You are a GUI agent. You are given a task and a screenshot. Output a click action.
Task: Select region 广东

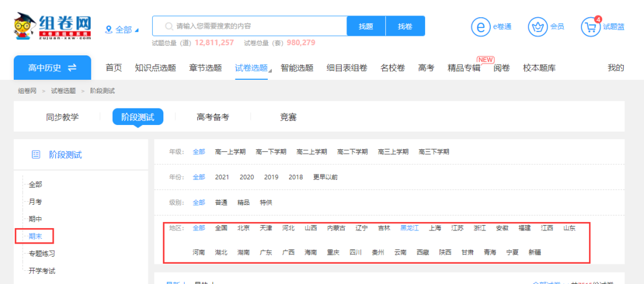pyautogui.click(x=266, y=252)
